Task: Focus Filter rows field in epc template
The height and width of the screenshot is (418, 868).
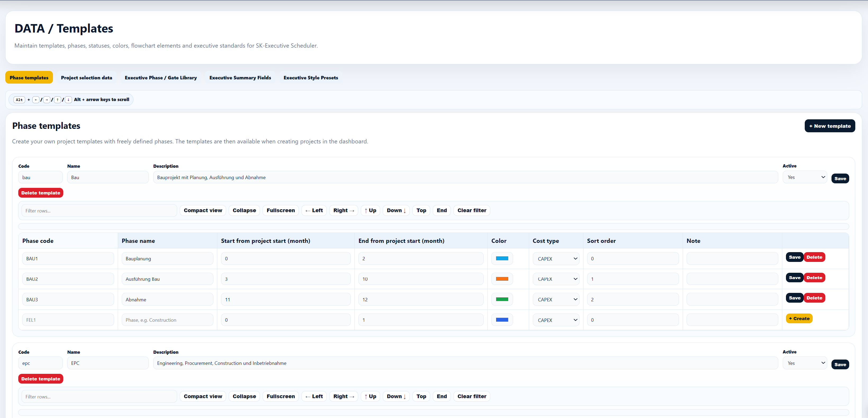Action: 99,397
